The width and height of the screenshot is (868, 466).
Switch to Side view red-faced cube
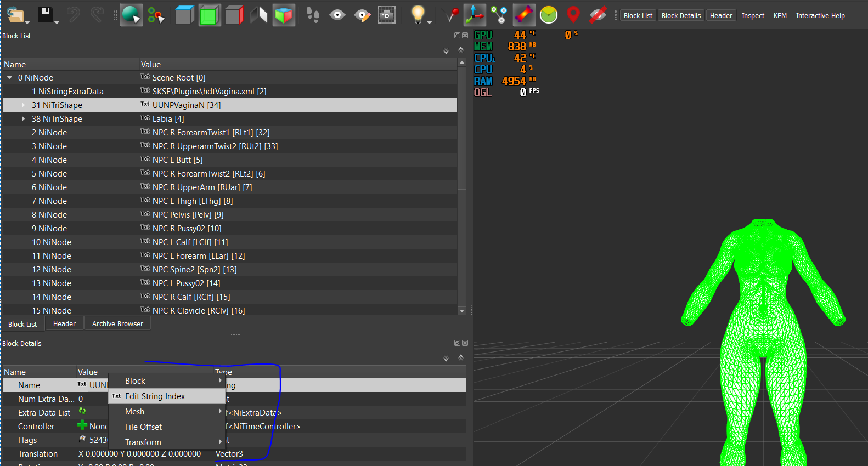(x=234, y=15)
